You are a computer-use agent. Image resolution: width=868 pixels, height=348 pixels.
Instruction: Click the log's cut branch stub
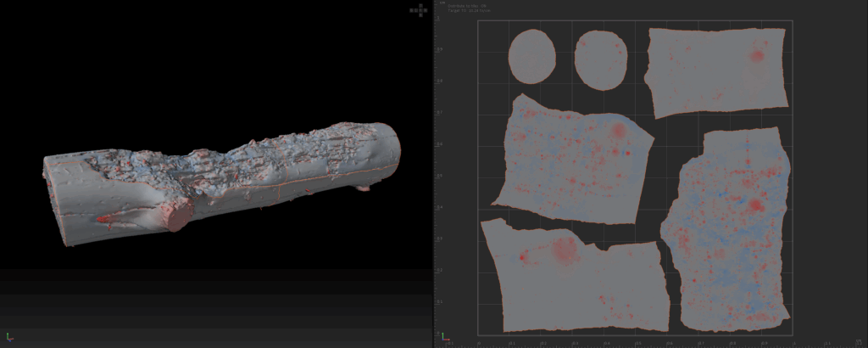coord(176,216)
